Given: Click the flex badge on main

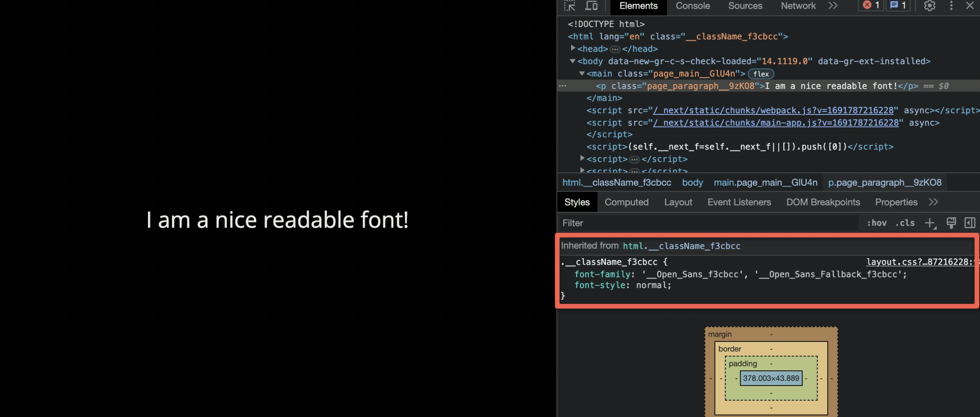Looking at the screenshot, I should (x=761, y=74).
